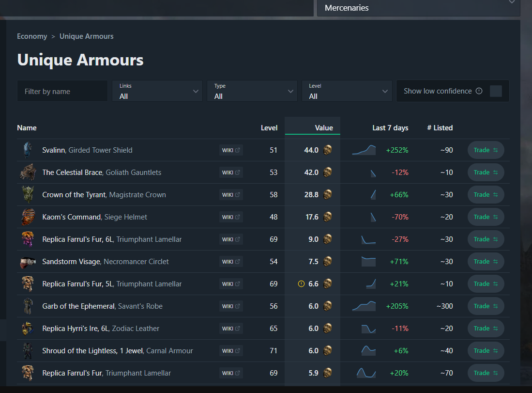Click the Shroud of the Lightless sparkline chart
The width and height of the screenshot is (532, 393).
point(368,350)
